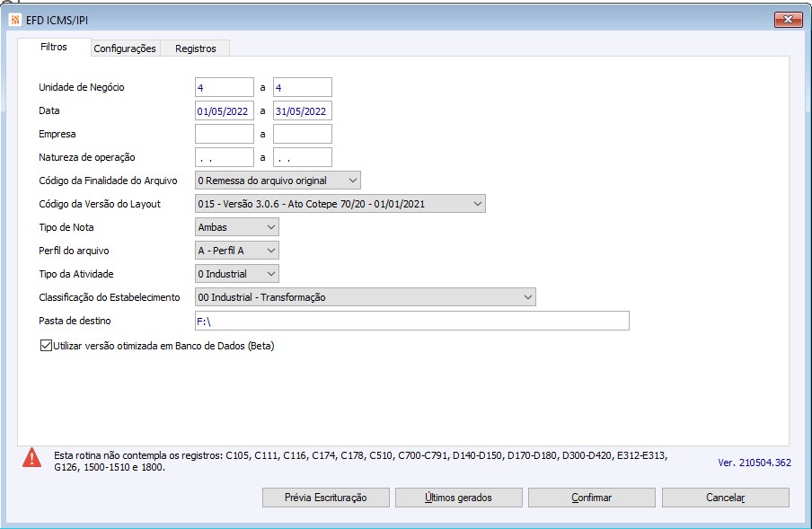Click the version text Ver. 210504.362

755,463
